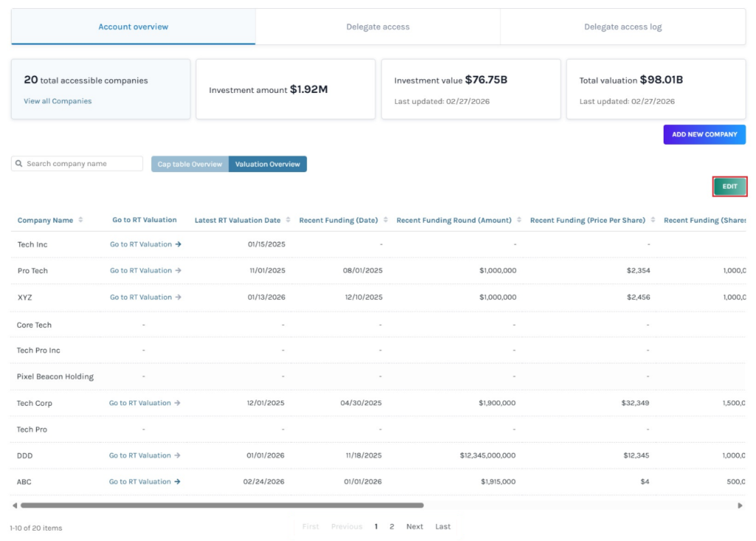
Task: Click scrollbar right arrow
Action: click(740, 506)
